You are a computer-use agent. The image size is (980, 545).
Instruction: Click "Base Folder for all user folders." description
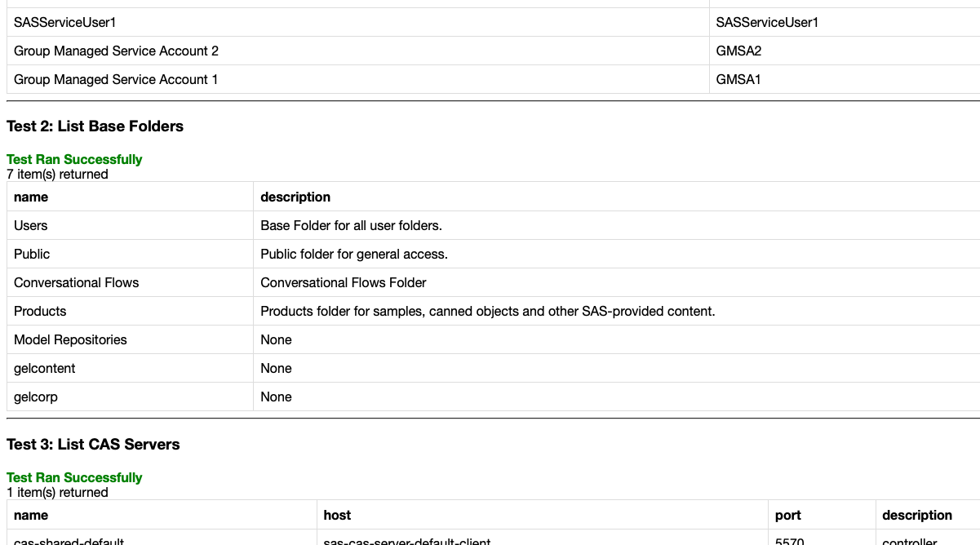coord(351,225)
